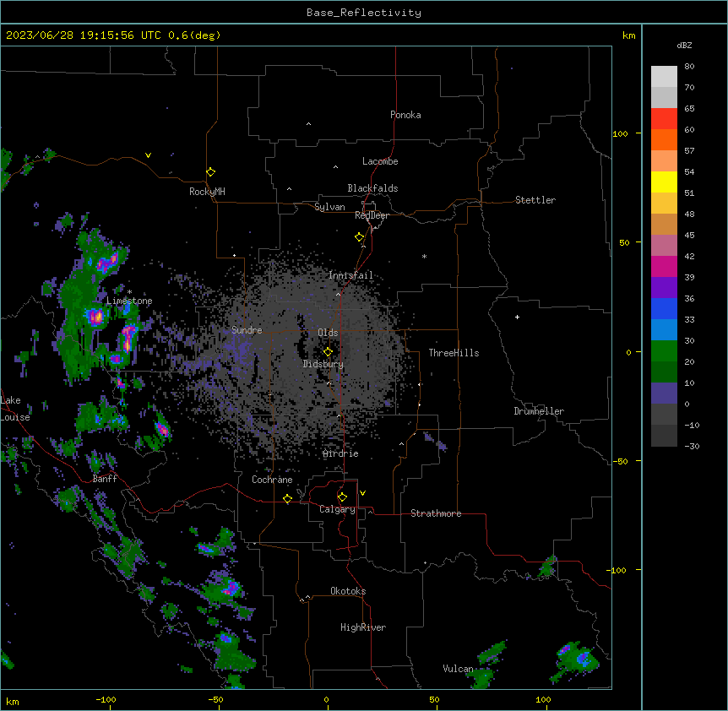Click the Didsbury town label
Viewport: 728px width, 711px height.
pyautogui.click(x=323, y=364)
